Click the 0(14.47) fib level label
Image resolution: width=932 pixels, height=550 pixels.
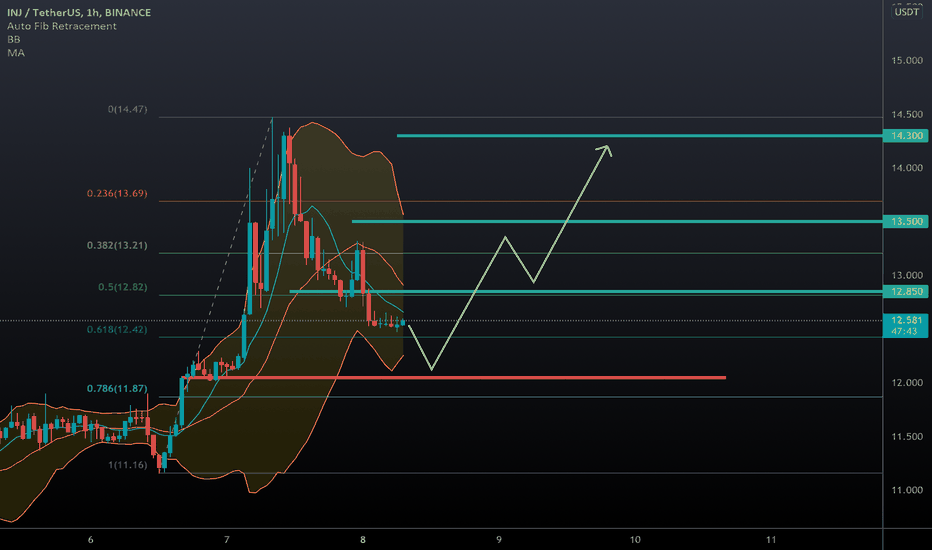pyautogui.click(x=127, y=109)
